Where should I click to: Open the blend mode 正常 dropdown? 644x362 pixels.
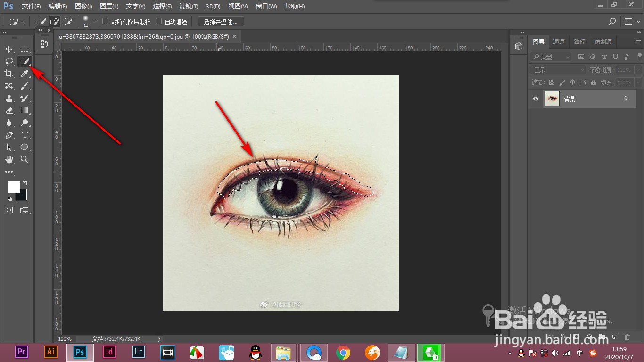[558, 70]
